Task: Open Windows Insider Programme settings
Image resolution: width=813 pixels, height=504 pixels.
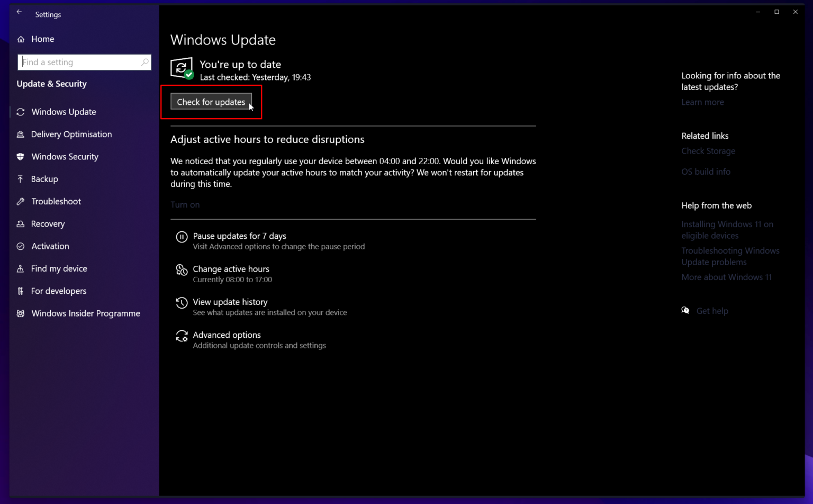Action: [x=85, y=313]
